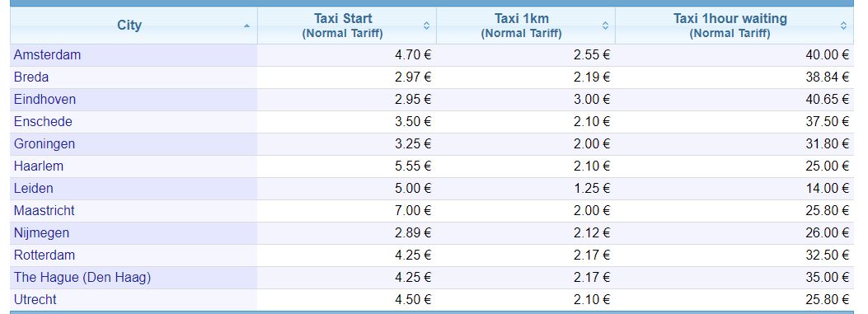Open the Groningen city link
The height and width of the screenshot is (314, 868).
[45, 143]
